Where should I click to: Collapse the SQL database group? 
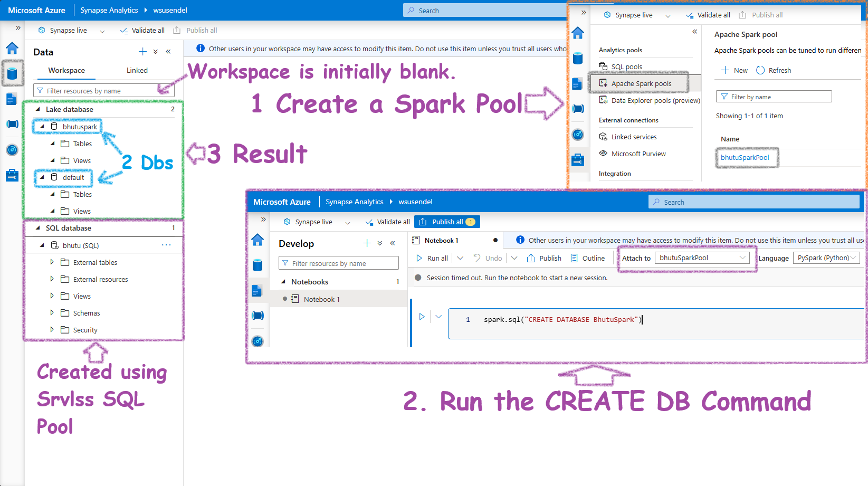click(38, 228)
